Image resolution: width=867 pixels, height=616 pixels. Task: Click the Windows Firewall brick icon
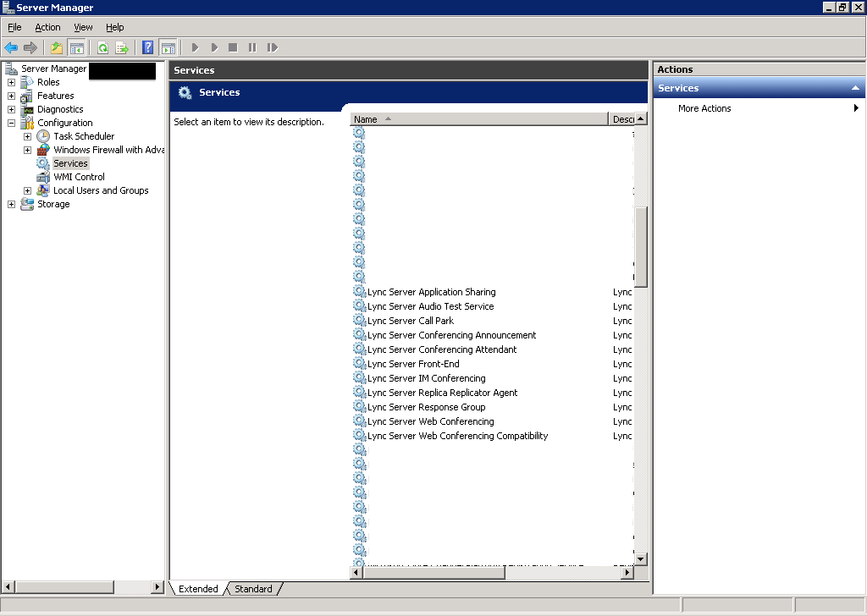click(x=43, y=150)
